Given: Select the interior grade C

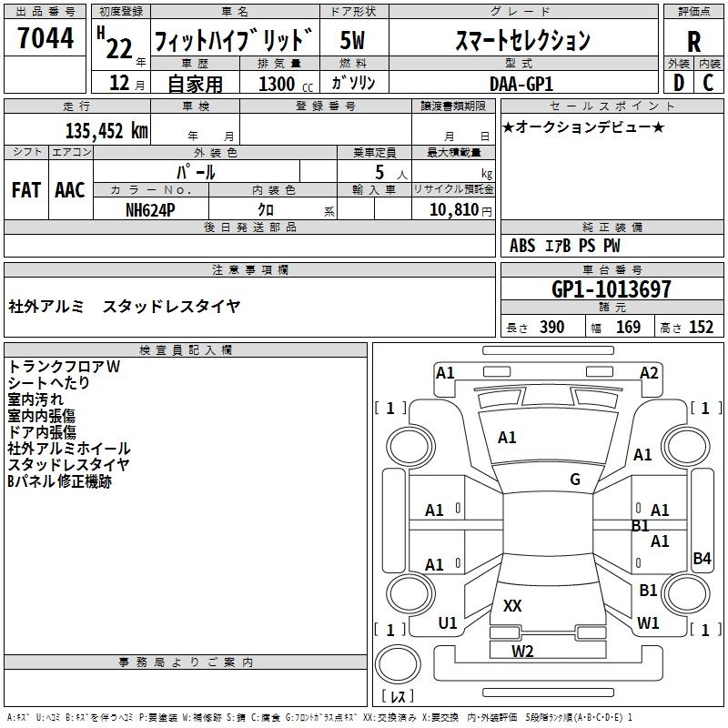Looking at the screenshot, I should pos(708,83).
